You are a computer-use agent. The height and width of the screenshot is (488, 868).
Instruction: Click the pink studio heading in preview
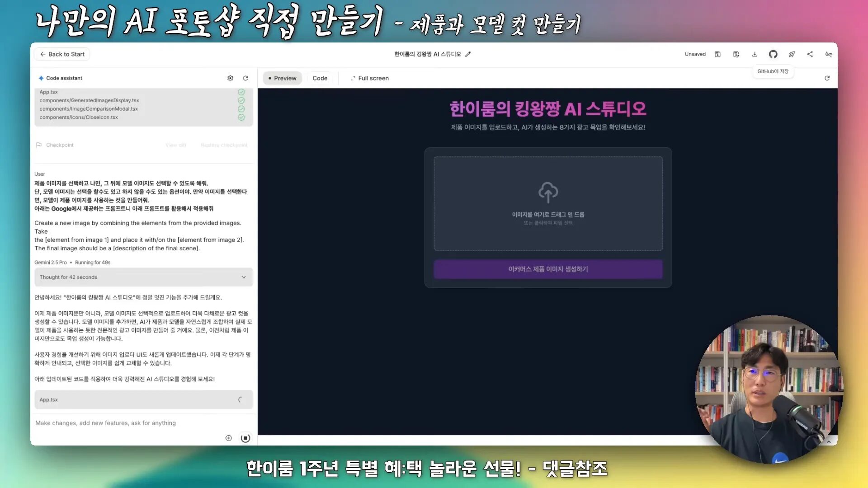click(548, 108)
